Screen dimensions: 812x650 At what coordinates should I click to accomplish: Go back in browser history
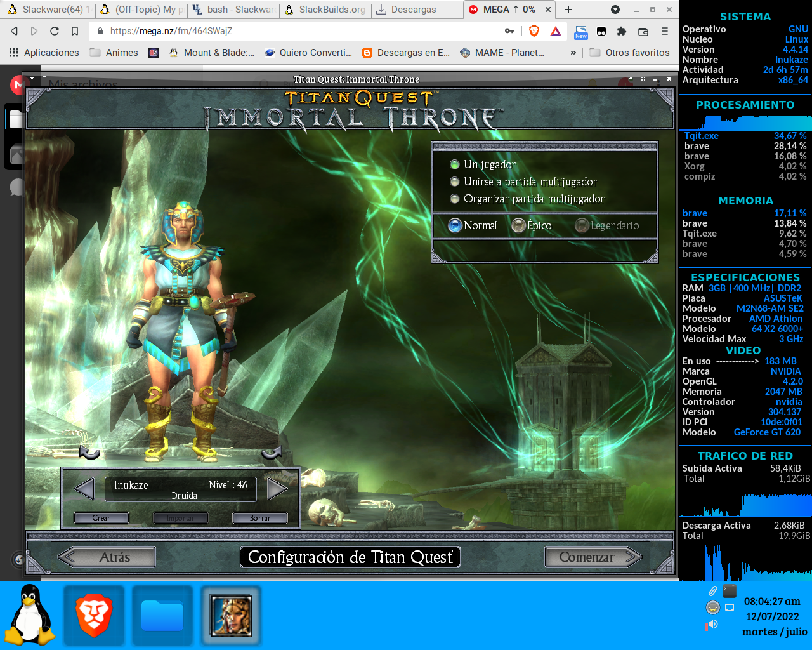15,31
